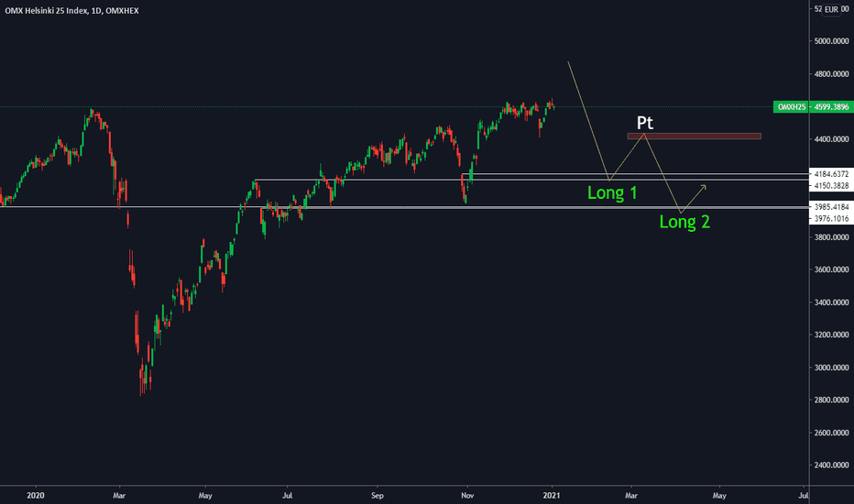Select the green Long 1 text label

pyautogui.click(x=612, y=193)
